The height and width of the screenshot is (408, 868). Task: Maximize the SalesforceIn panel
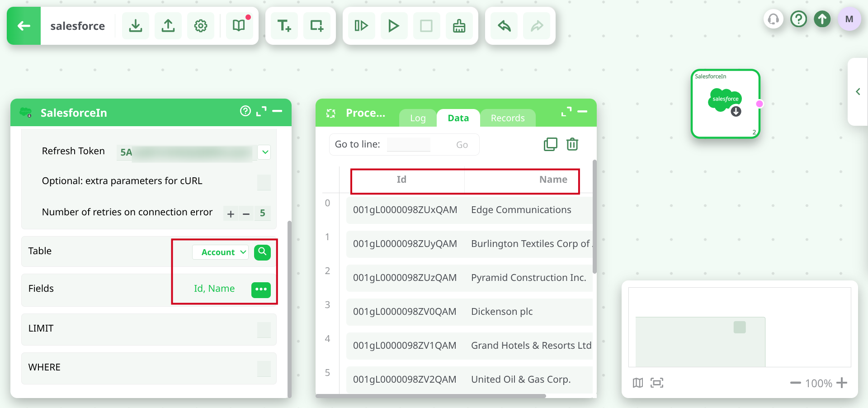tap(261, 111)
